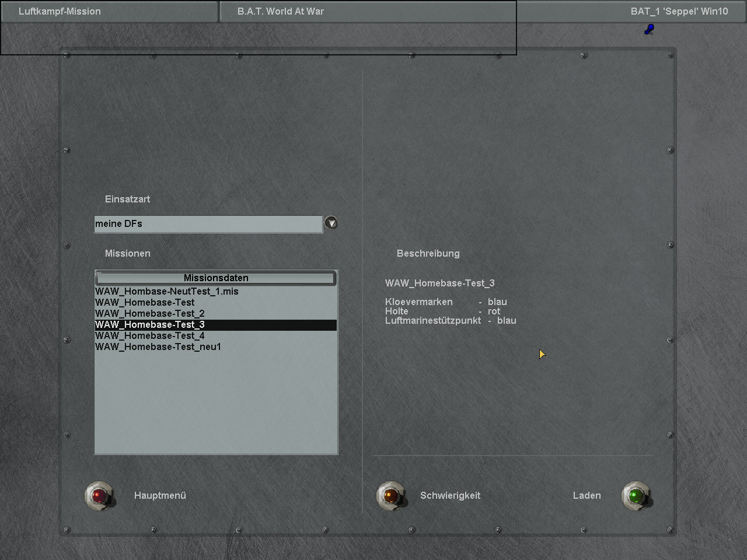Select mission WAW_Homebase-Test
The height and width of the screenshot is (560, 747).
[216, 302]
